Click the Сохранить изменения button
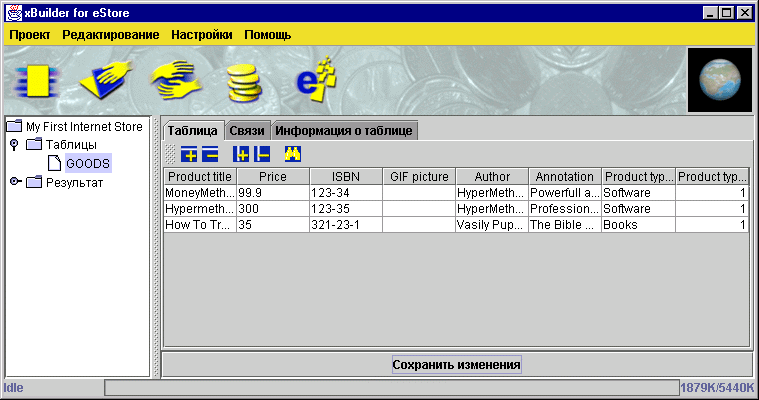Viewport: 759px width, 400px height. click(456, 365)
